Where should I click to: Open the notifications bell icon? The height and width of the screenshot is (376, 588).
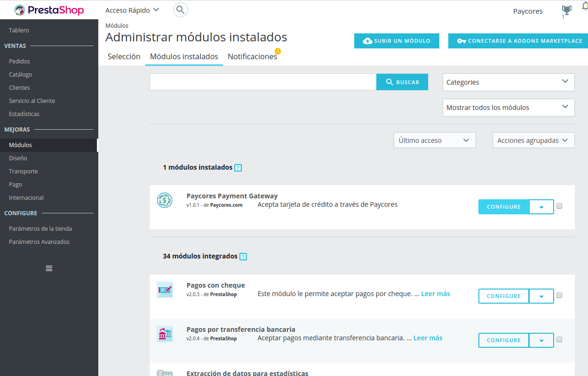click(585, 7)
